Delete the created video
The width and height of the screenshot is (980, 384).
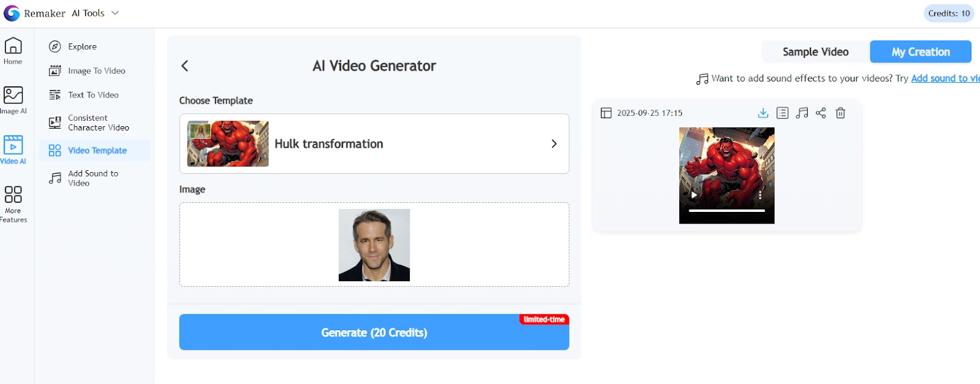pos(840,113)
